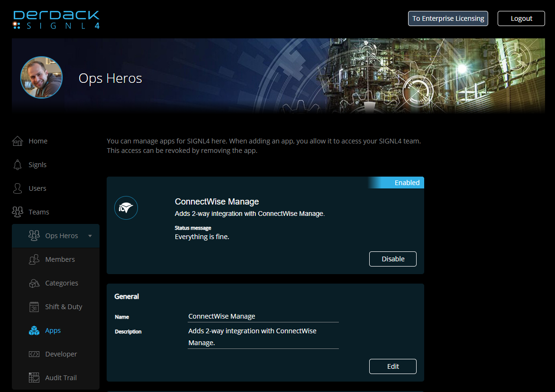
Task: Click the ConnectWise Manage card heading
Action: click(x=217, y=202)
